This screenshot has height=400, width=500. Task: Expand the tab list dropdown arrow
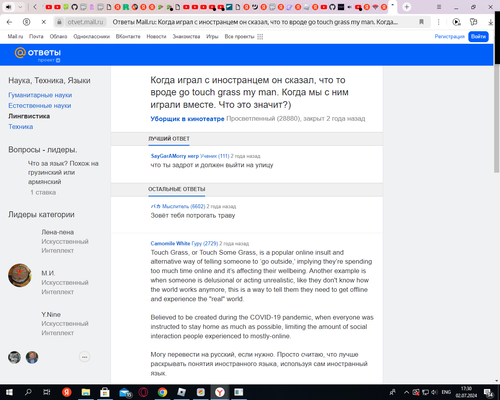(x=20, y=7)
